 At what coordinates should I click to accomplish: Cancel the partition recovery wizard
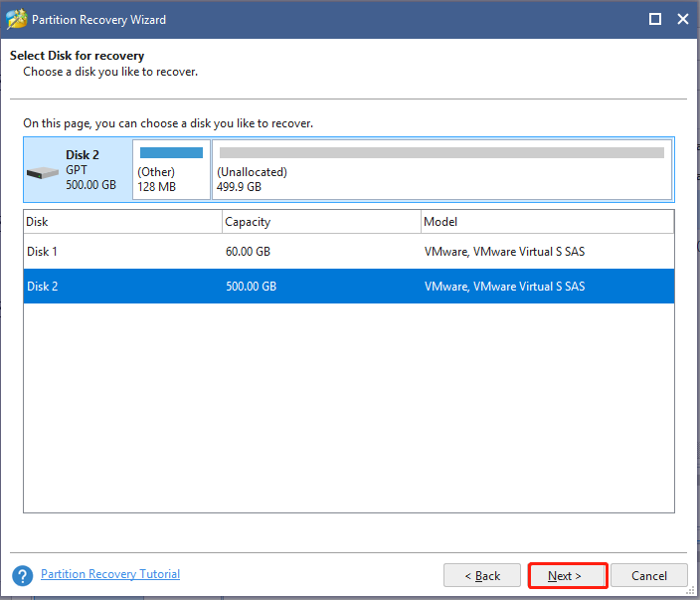tap(648, 575)
